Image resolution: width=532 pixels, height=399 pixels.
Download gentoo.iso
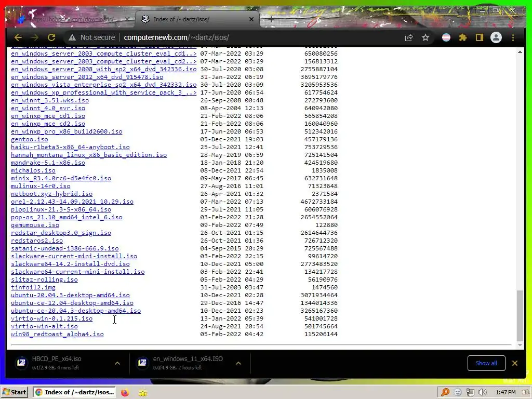(x=30, y=139)
